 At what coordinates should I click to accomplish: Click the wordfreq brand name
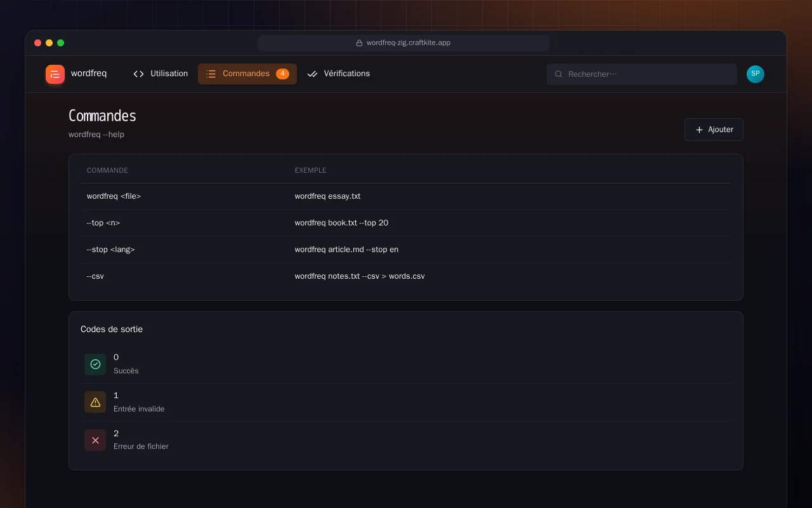(89, 74)
